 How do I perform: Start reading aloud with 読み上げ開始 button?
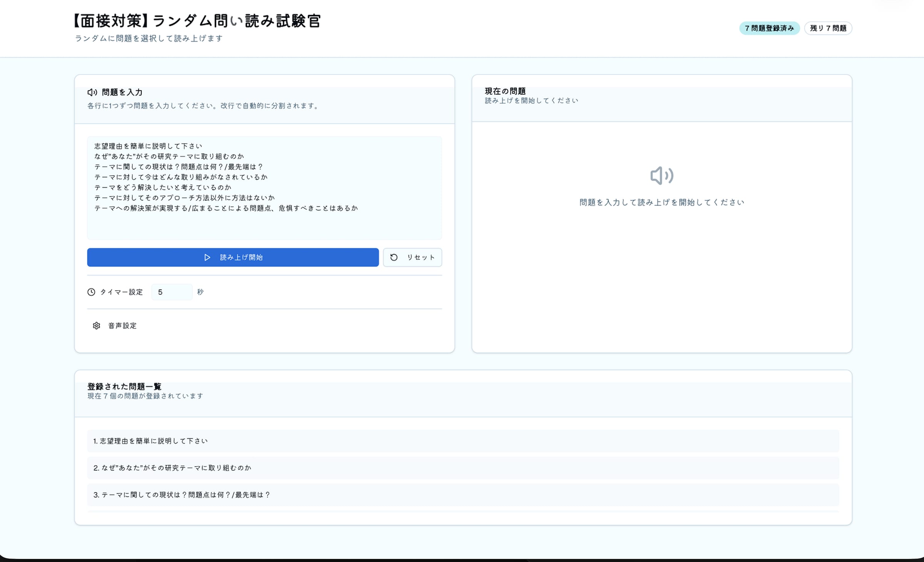pyautogui.click(x=233, y=257)
